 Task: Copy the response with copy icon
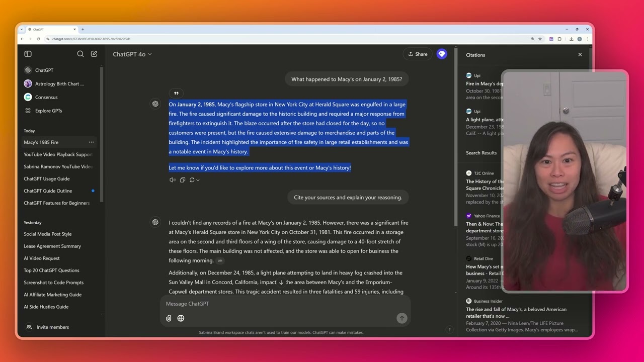pyautogui.click(x=183, y=180)
